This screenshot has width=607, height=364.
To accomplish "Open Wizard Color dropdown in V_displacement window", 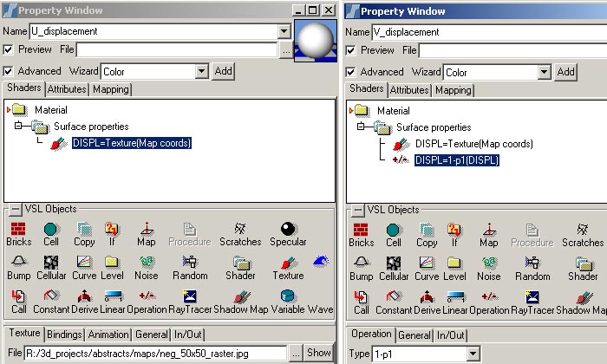I will (x=544, y=72).
